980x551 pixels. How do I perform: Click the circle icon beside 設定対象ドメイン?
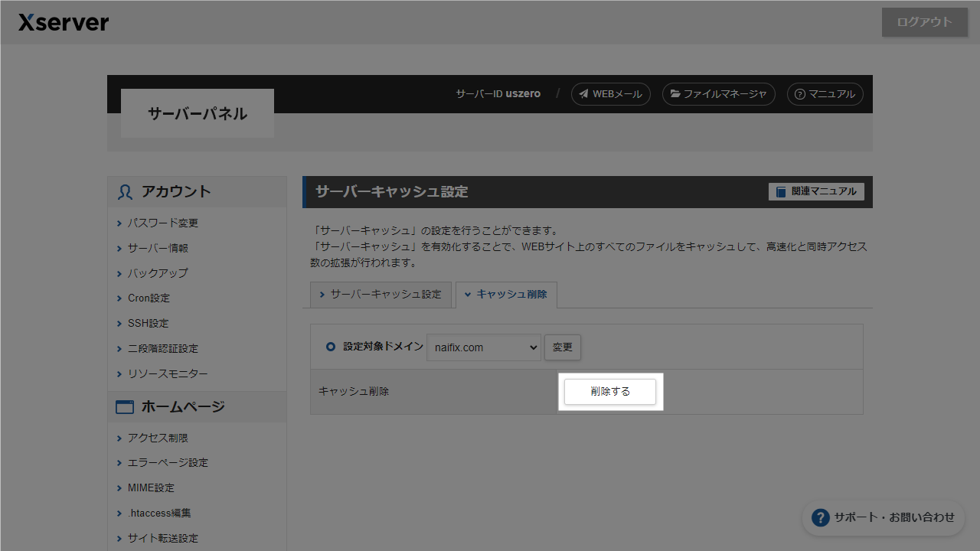pyautogui.click(x=331, y=347)
